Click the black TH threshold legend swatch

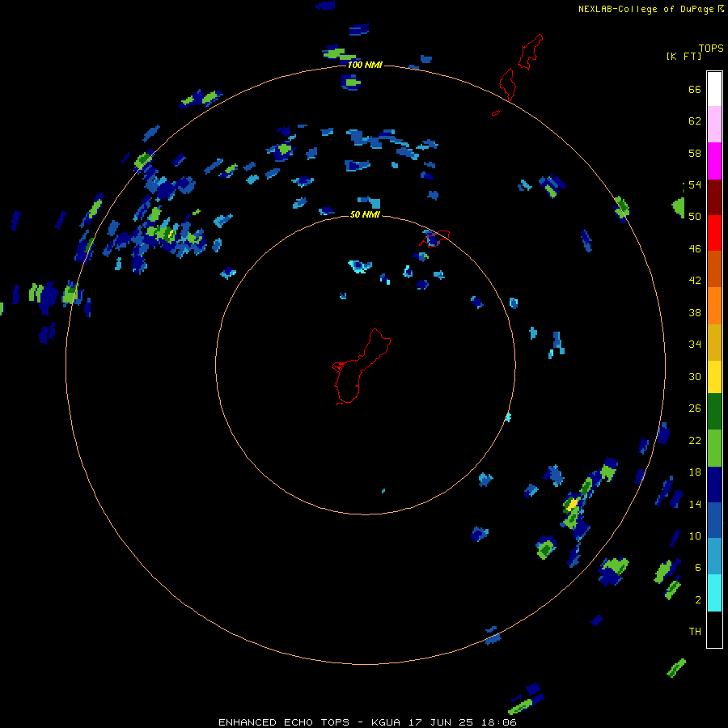coord(714,629)
